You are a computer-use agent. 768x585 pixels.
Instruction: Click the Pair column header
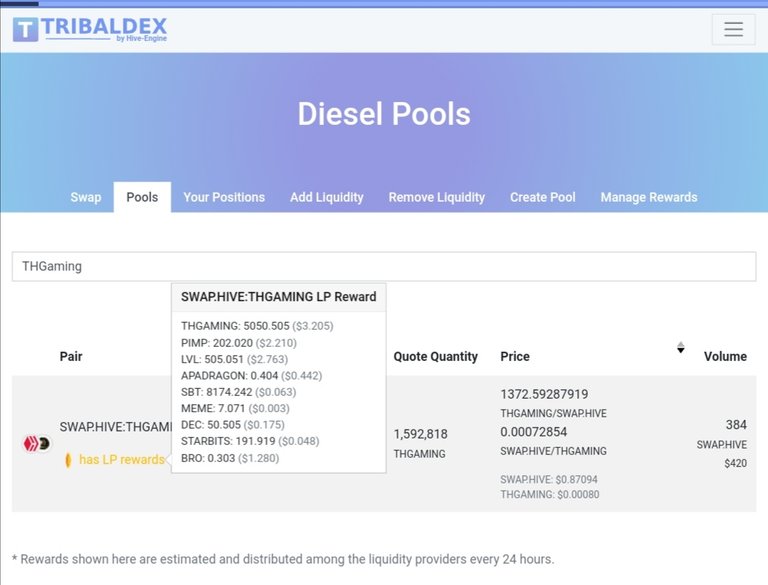[71, 356]
